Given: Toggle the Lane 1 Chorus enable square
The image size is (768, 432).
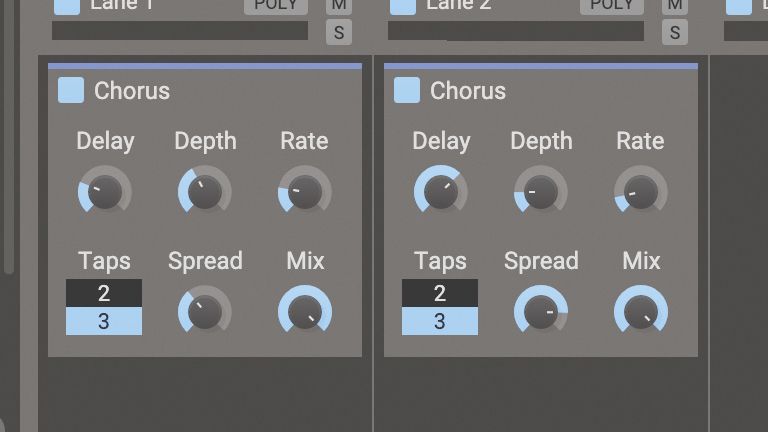Looking at the screenshot, I should 71,90.
